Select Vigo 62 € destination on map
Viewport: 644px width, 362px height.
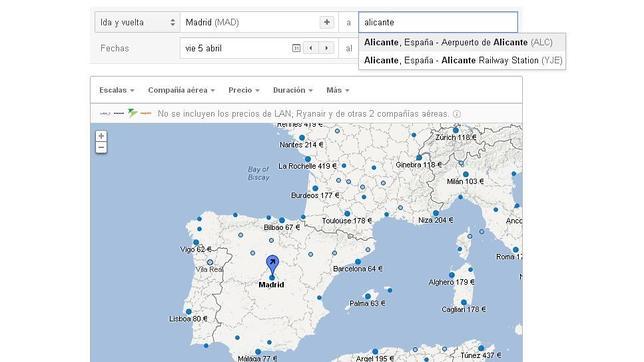pyautogui.click(x=196, y=249)
